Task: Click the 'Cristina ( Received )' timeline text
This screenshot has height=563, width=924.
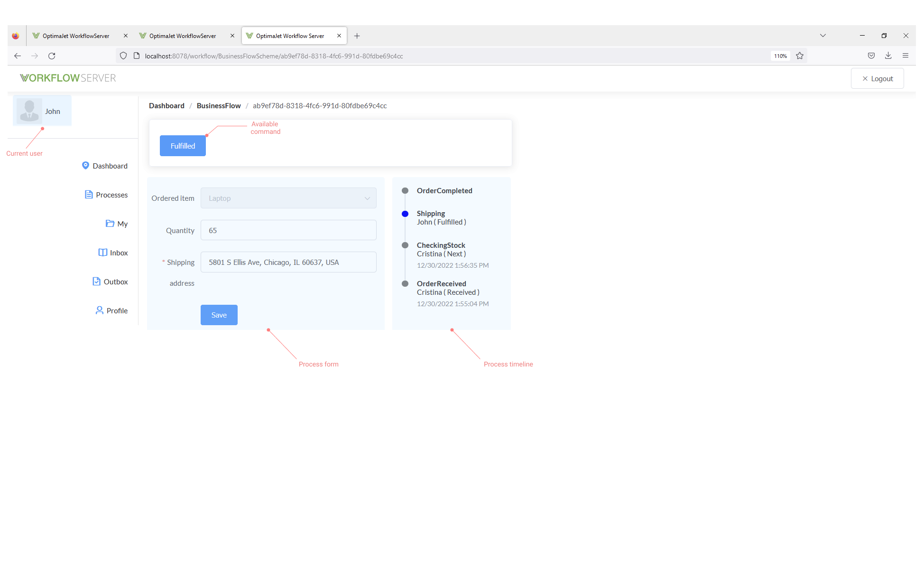Action: click(448, 292)
